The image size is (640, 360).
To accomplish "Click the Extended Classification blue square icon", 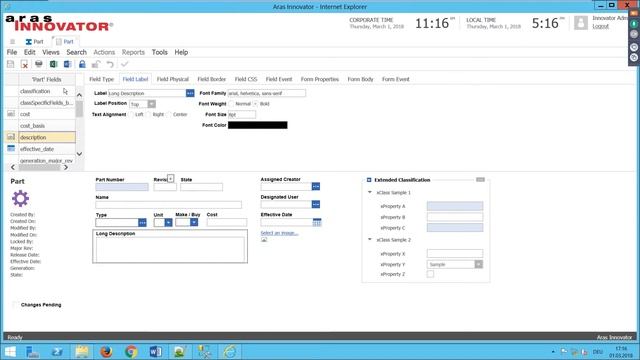I will click(x=369, y=180).
